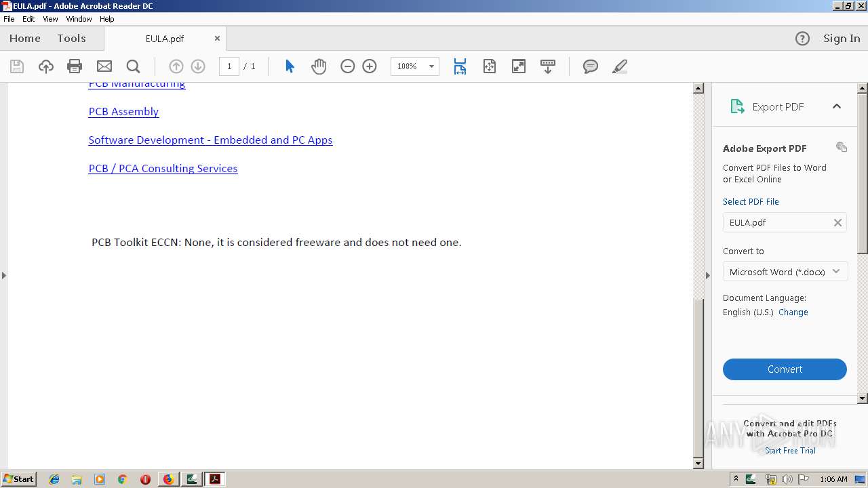Choose the Selection arrow tool
This screenshot has width=868, height=488.
[x=290, y=66]
